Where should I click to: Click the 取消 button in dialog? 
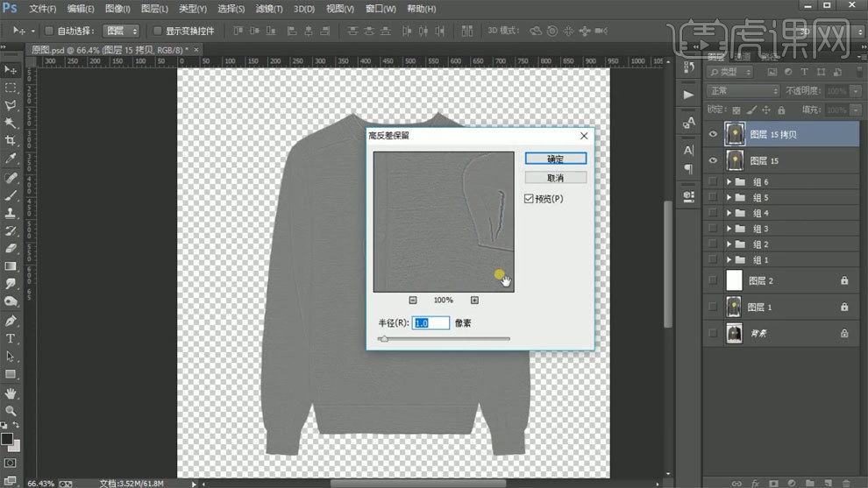click(555, 178)
